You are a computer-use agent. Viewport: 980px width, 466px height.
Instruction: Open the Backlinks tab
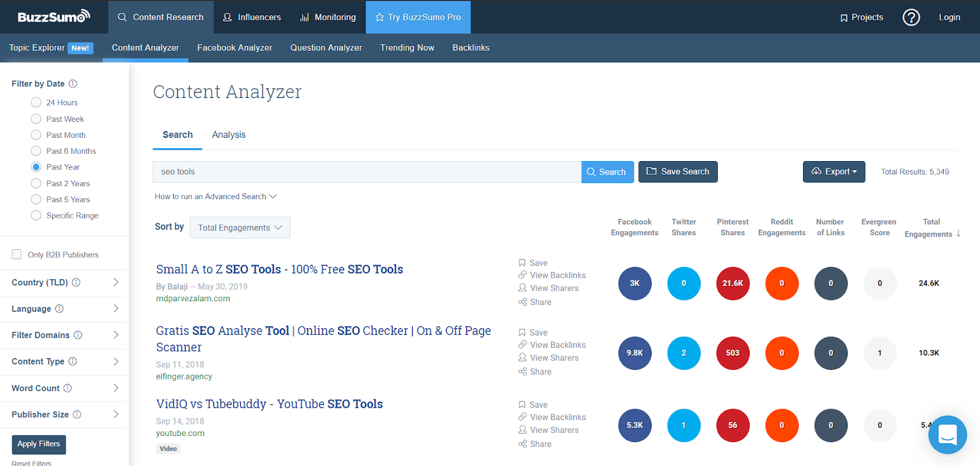(x=471, y=48)
